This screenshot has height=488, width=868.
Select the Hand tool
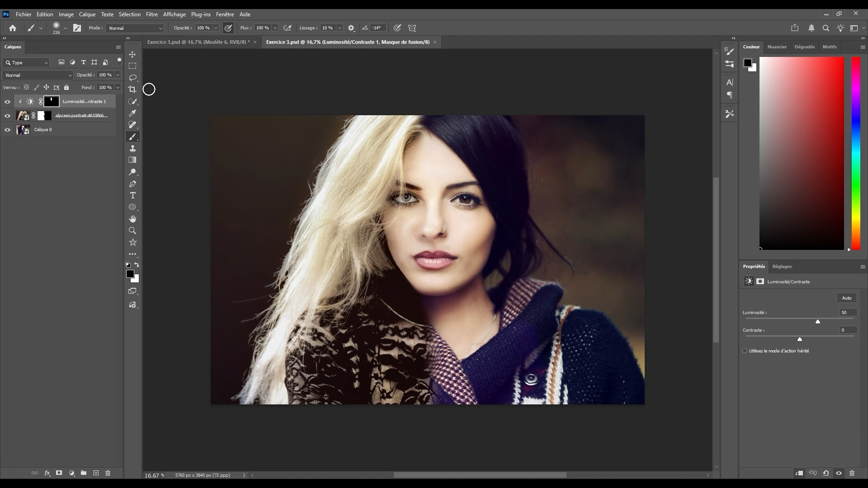click(x=132, y=219)
